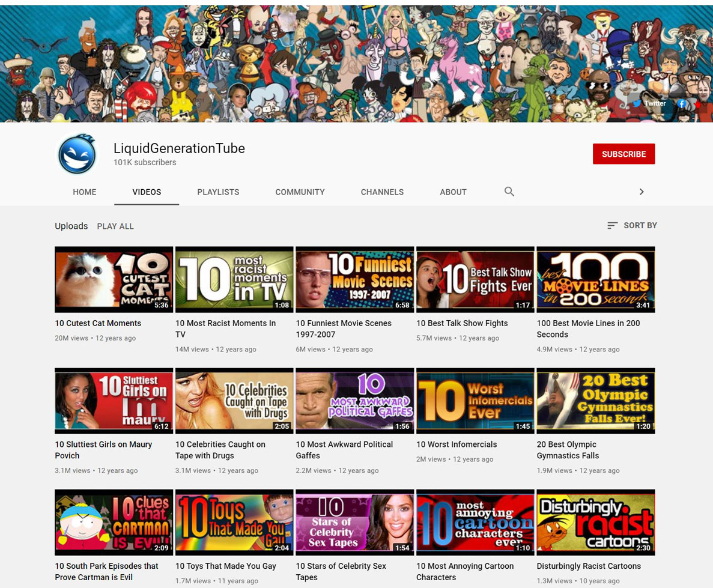Click the Uploads section label
The height and width of the screenshot is (588, 713).
pos(71,226)
